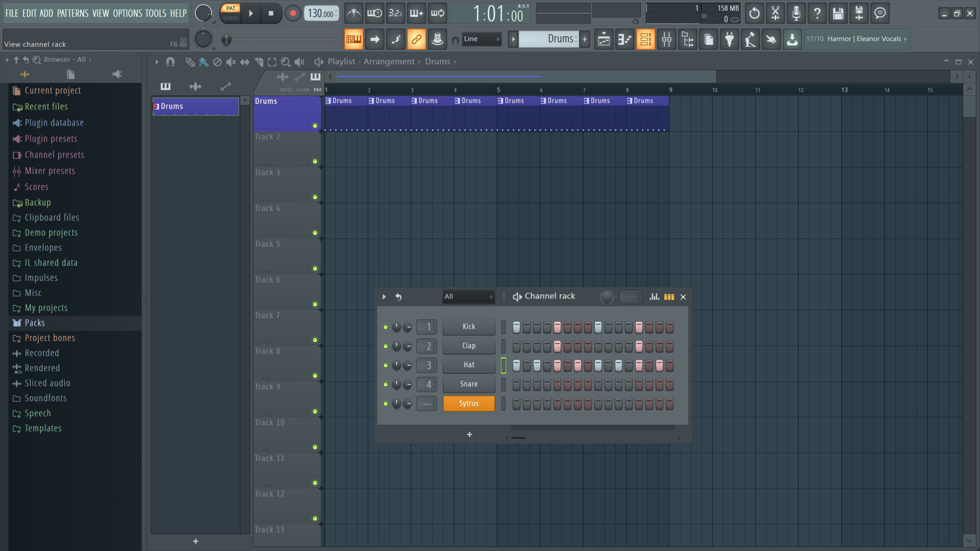Open the Sytrus channel button
This screenshot has height=551, width=980.
click(x=468, y=403)
